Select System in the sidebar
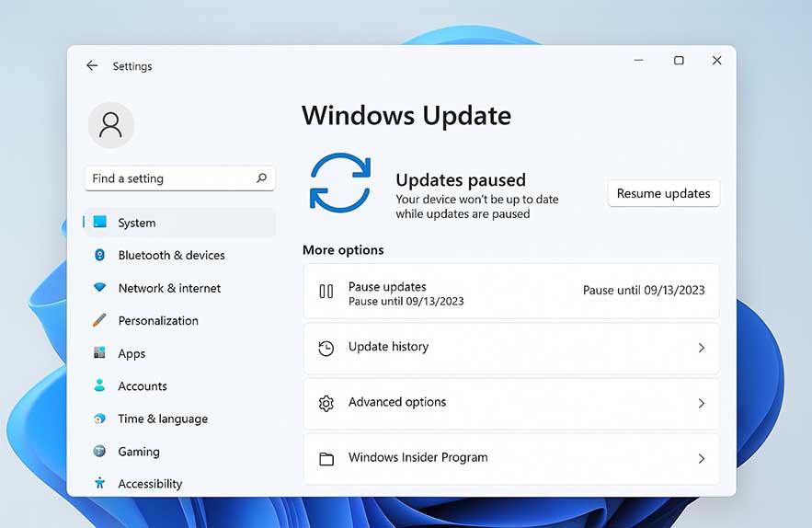The image size is (812, 528). (x=179, y=223)
